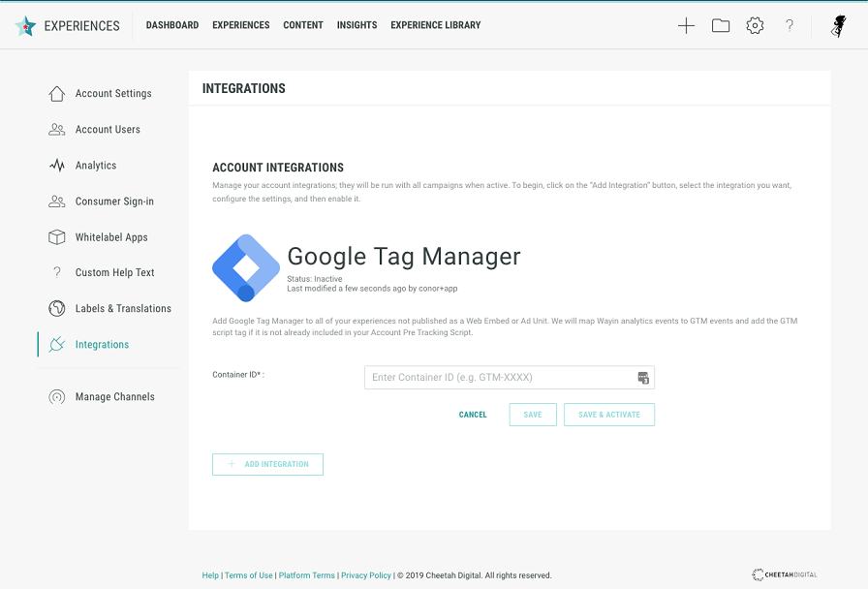Click the Add Integration button

(267, 465)
